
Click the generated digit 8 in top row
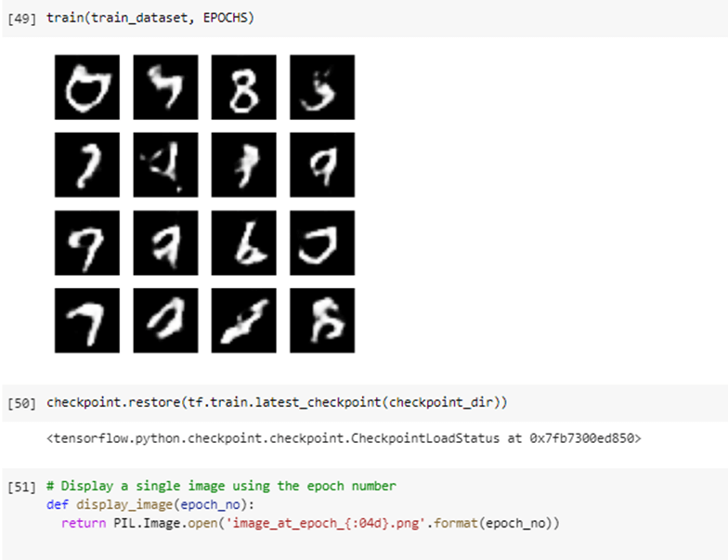coord(243,87)
